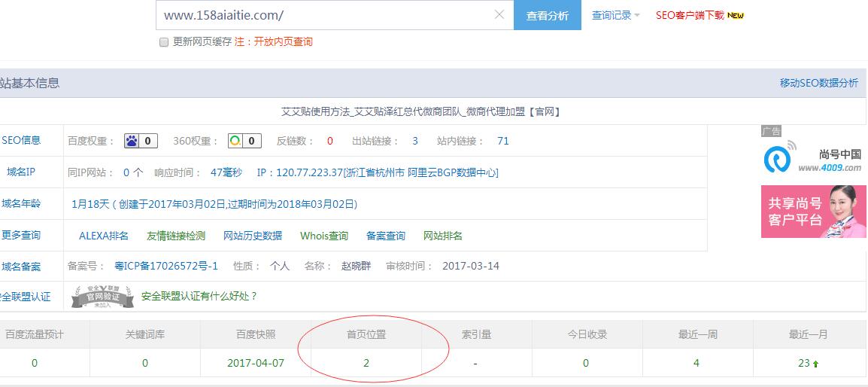
Task: Click the domain age 1月18天 text
Action: click(91, 204)
